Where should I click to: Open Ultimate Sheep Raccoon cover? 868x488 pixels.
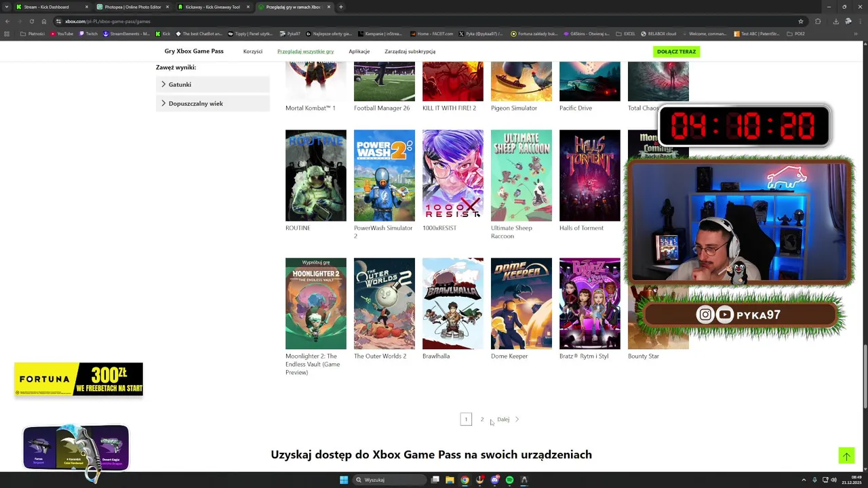[521, 176]
